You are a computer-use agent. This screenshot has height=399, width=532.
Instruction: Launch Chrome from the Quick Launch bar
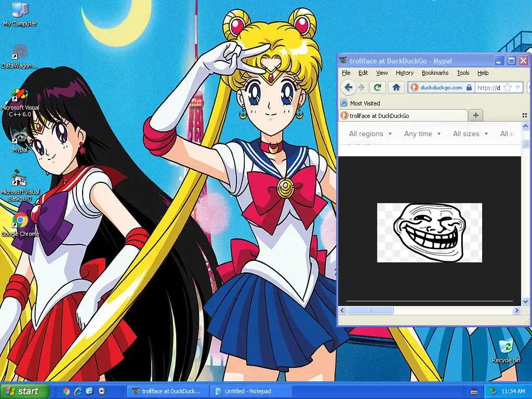[66, 391]
